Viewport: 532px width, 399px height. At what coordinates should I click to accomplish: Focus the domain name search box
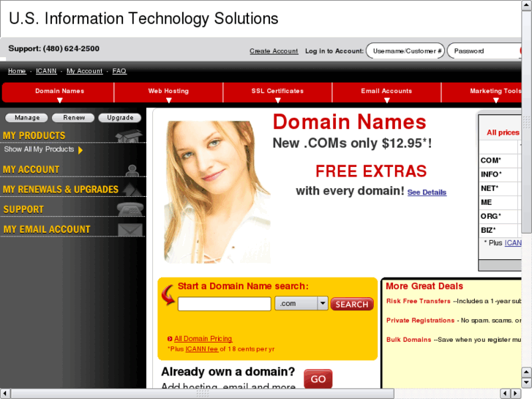[224, 304]
